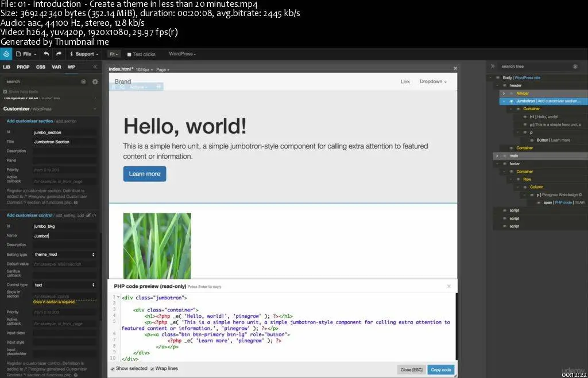Click the jumbo_section Id field
588x378 pixels.
[x=64, y=133]
